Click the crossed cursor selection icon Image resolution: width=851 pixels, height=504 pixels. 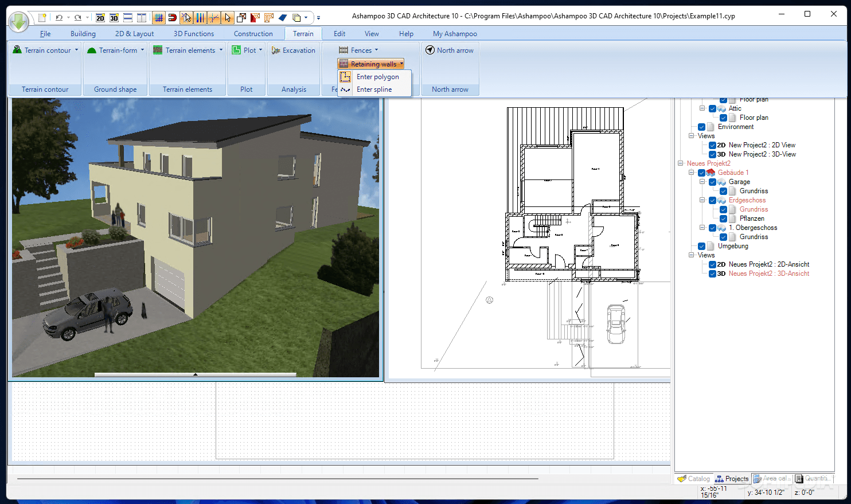186,18
